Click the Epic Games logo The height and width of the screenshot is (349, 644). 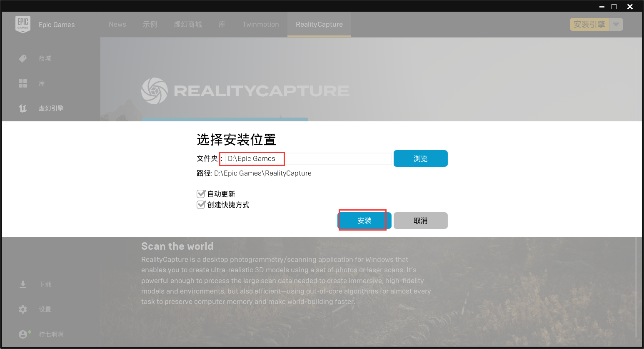[x=23, y=25]
